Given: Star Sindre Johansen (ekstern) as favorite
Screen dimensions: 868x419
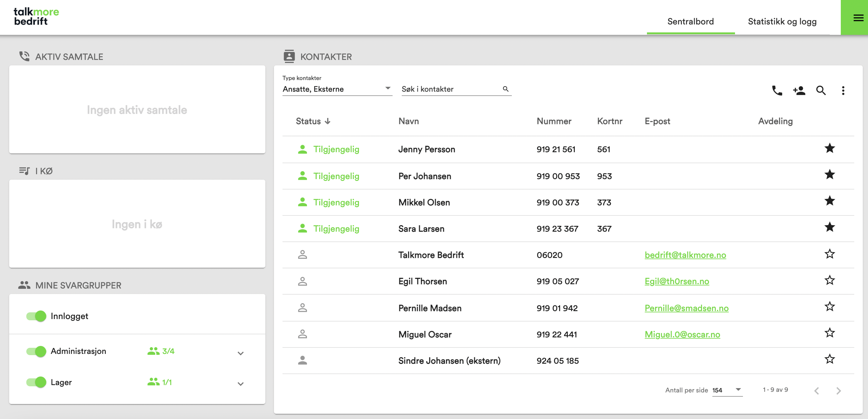Looking at the screenshot, I should (829, 359).
